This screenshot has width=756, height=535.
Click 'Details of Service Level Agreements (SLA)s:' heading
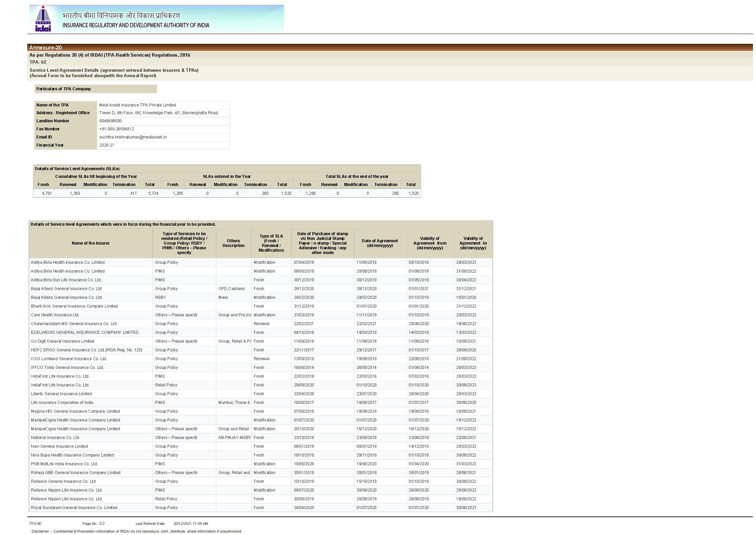(x=77, y=169)
